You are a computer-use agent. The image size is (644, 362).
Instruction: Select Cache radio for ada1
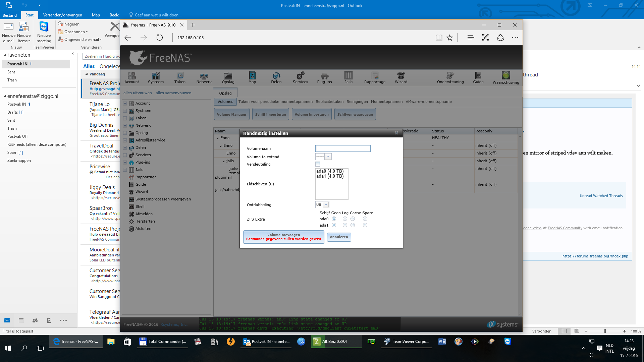(353, 225)
